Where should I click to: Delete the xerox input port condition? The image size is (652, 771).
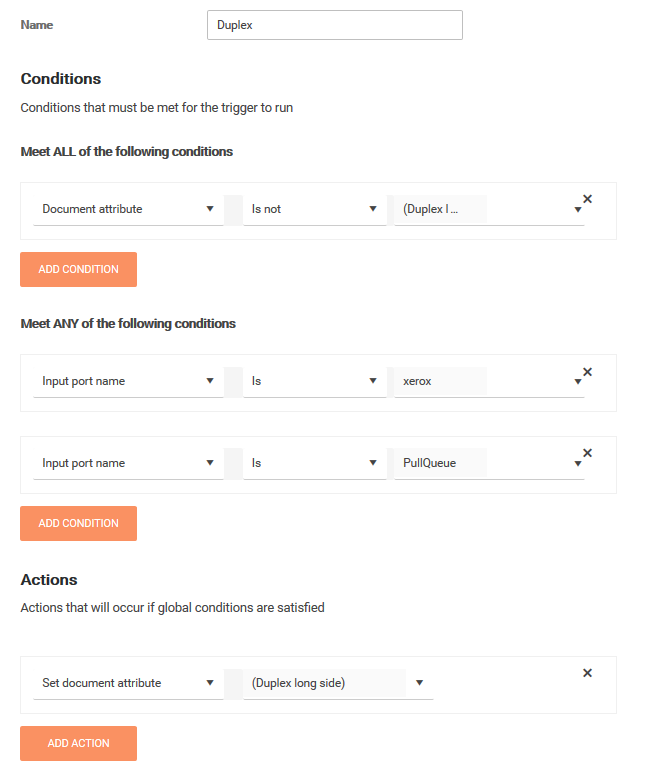(587, 371)
